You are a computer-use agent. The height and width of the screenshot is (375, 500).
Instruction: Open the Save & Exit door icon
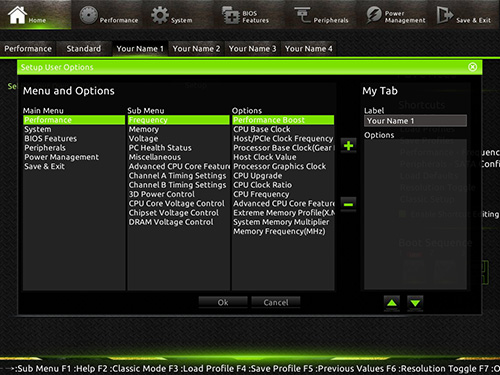445,15
